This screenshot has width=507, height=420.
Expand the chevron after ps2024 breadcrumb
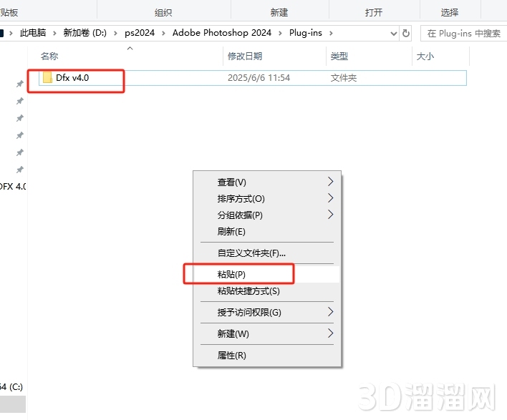[x=163, y=33]
